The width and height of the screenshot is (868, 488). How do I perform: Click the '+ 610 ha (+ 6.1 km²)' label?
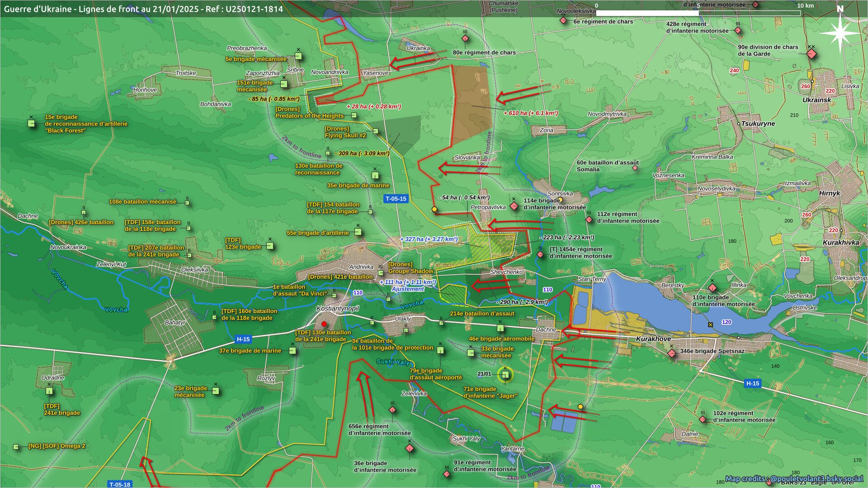pos(531,113)
